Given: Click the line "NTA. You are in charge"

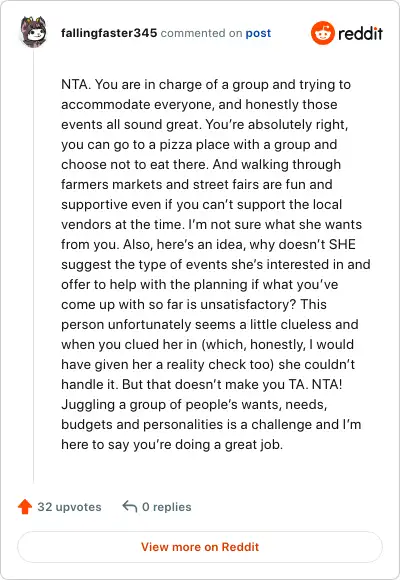Looking at the screenshot, I should pos(206,85).
